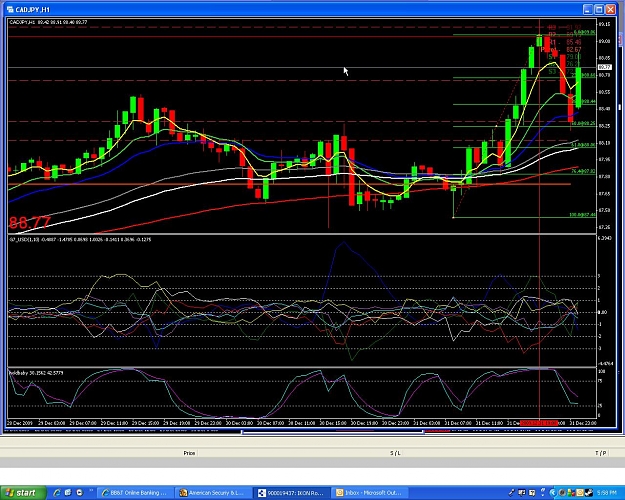The height and width of the screenshot is (500, 625).
Task: Click the current price tag on right scale
Action: (x=605, y=67)
